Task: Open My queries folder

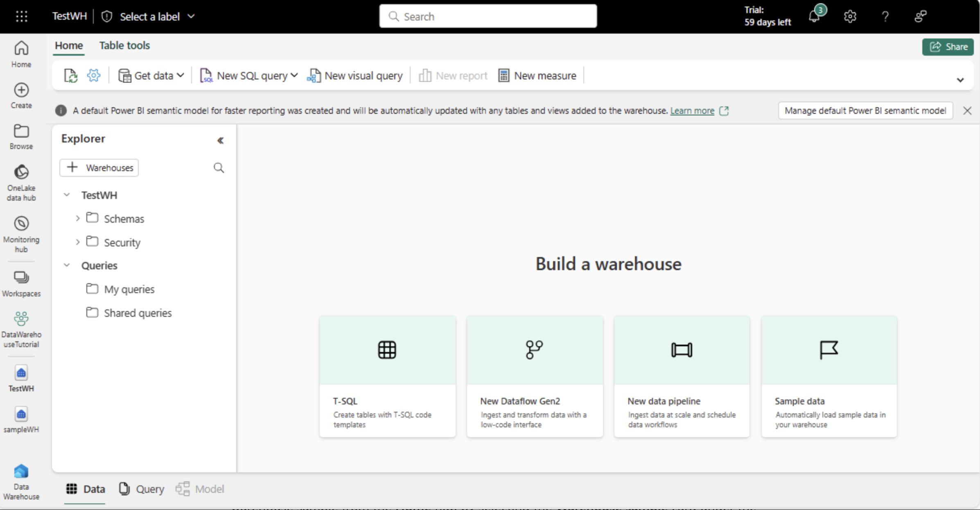Action: [x=120, y=289]
